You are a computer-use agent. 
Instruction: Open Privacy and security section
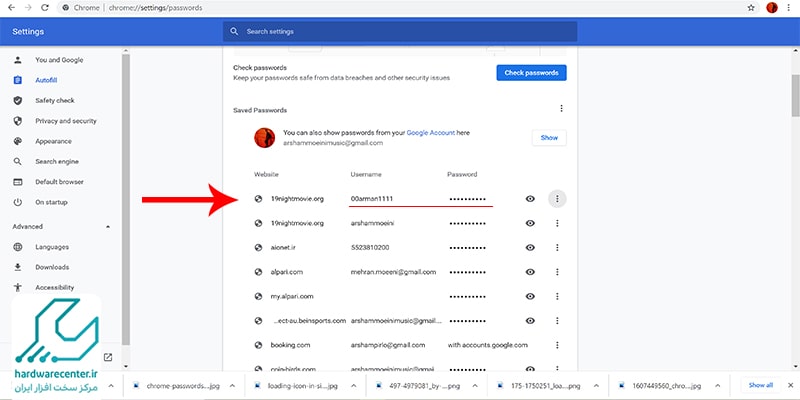tap(65, 121)
